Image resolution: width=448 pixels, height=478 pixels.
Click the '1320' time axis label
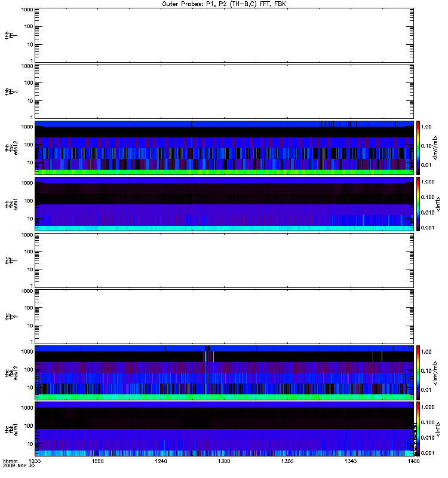click(x=287, y=461)
